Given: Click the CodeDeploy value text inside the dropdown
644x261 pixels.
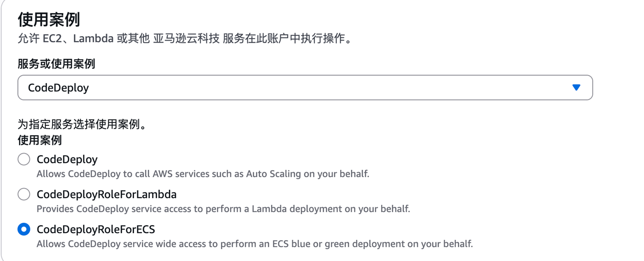Looking at the screenshot, I should pyautogui.click(x=58, y=88).
